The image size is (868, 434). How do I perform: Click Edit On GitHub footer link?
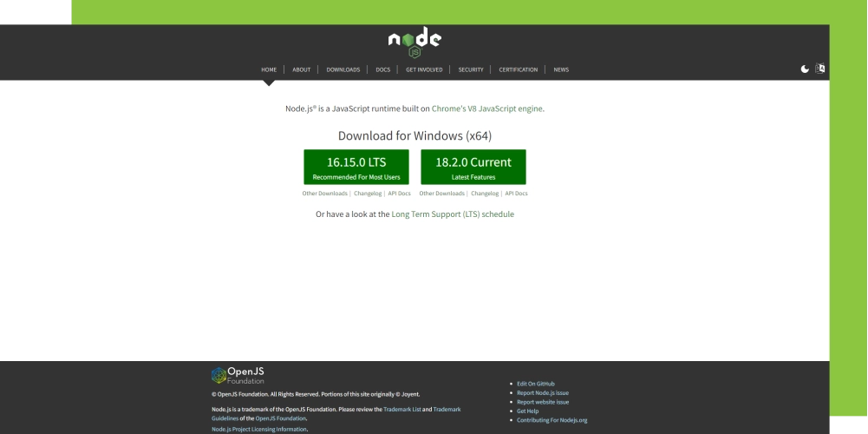(535, 384)
